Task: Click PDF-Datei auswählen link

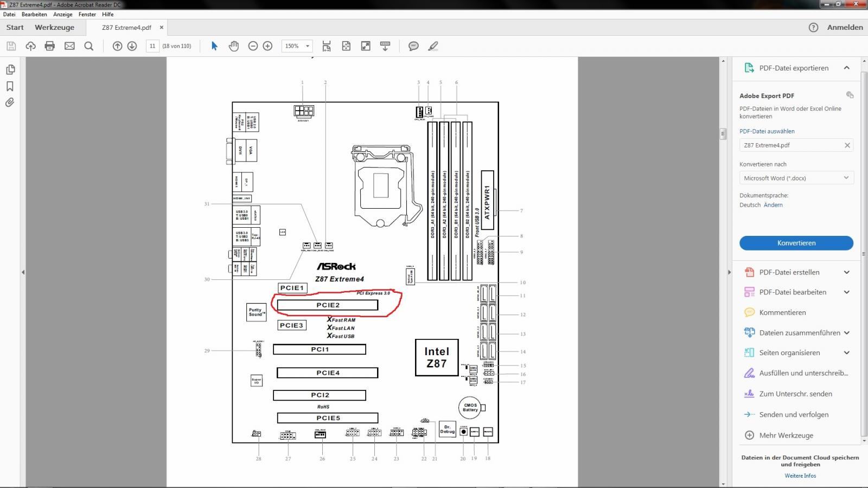Action: pyautogui.click(x=767, y=131)
